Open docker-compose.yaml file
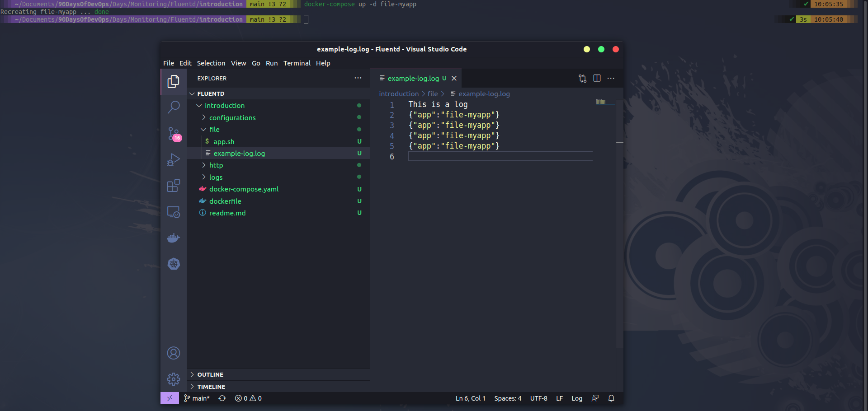 pos(278,189)
